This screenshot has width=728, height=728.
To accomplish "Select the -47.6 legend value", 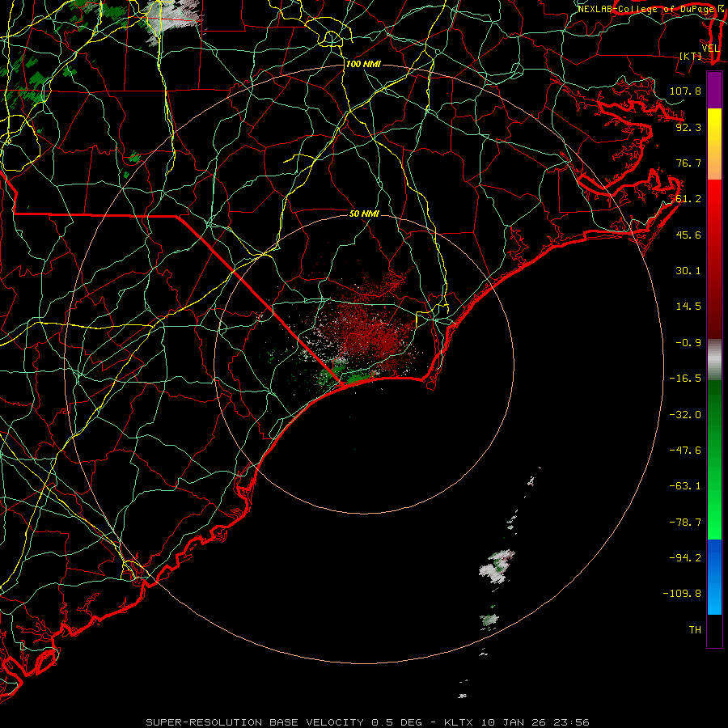I will pyautogui.click(x=685, y=451).
